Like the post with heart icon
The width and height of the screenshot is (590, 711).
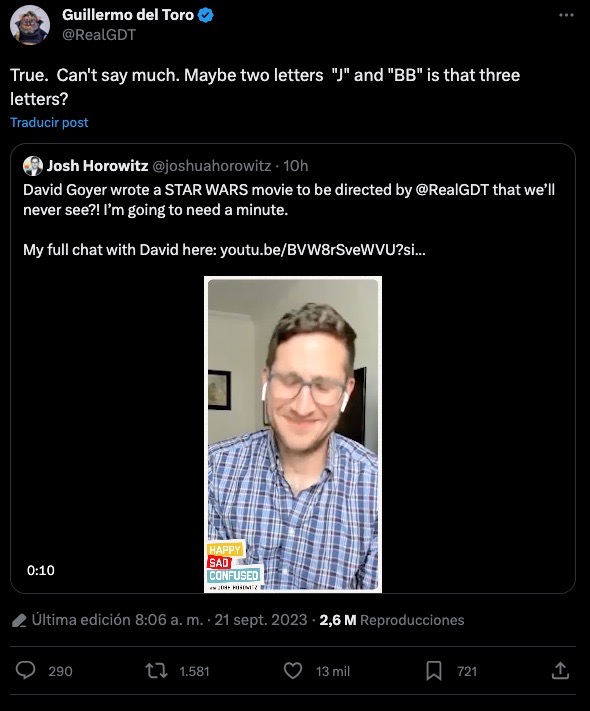(x=293, y=671)
